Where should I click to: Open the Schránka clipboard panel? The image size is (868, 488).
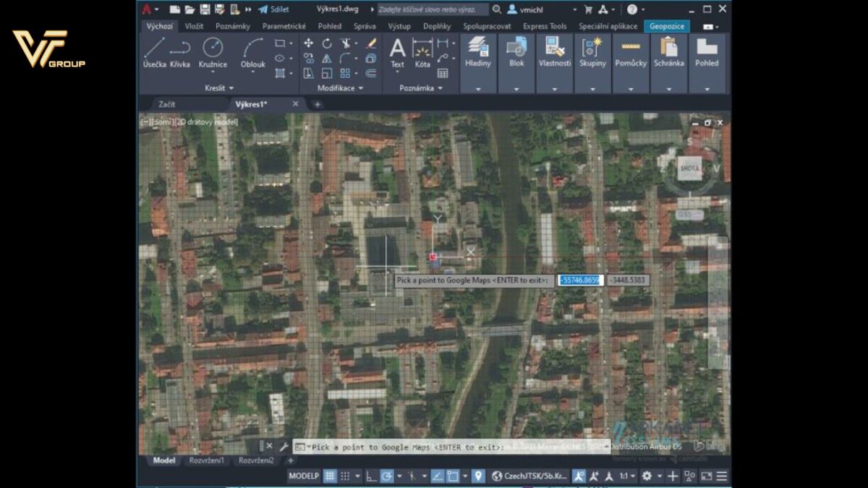(669, 53)
